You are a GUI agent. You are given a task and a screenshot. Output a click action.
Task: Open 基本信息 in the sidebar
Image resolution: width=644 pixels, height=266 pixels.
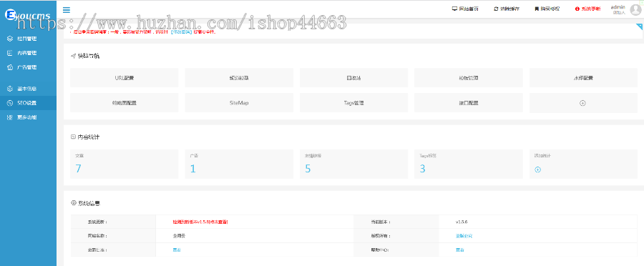(x=27, y=89)
